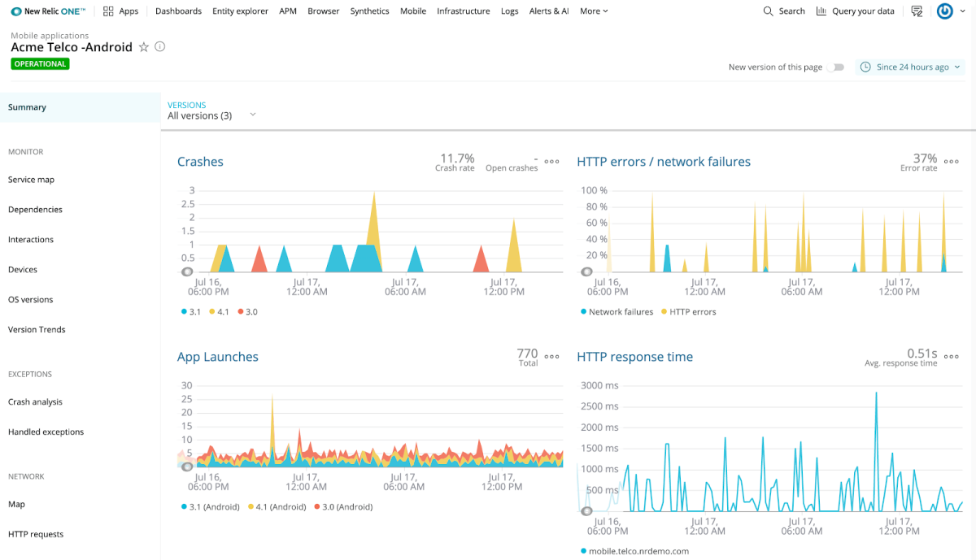Open Logs in top navigation
976x560 pixels.
[510, 11]
